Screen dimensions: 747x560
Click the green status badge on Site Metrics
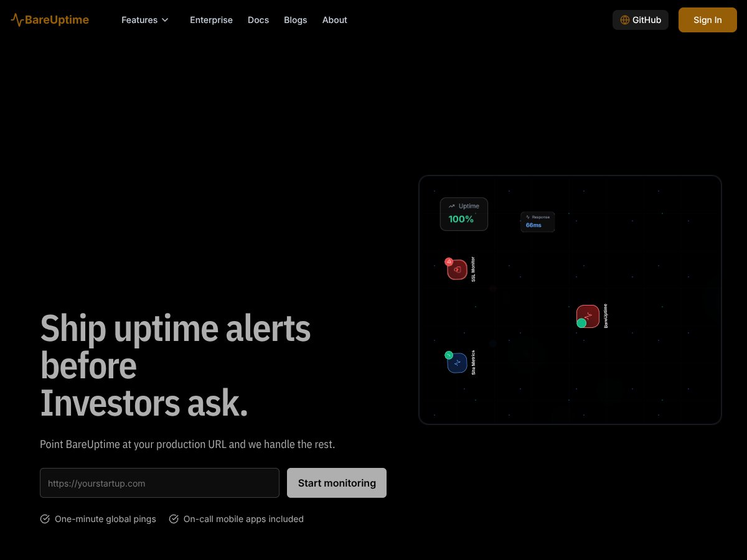click(449, 355)
